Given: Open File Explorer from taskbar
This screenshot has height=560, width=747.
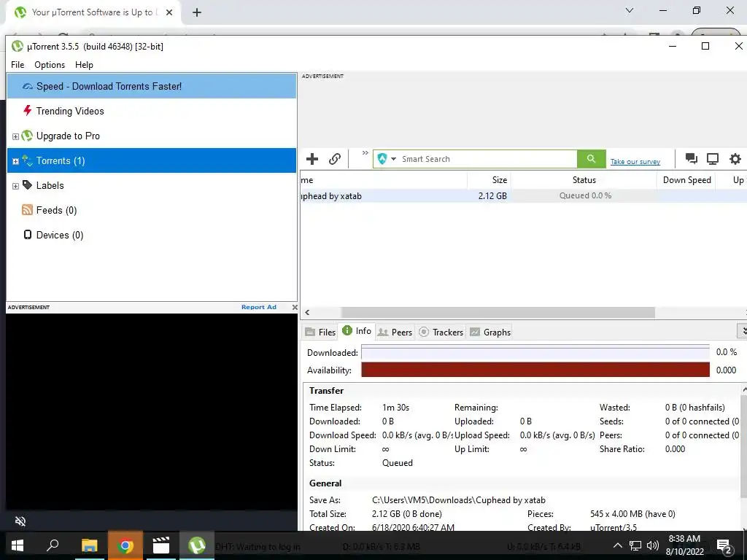Looking at the screenshot, I should coord(89,545).
